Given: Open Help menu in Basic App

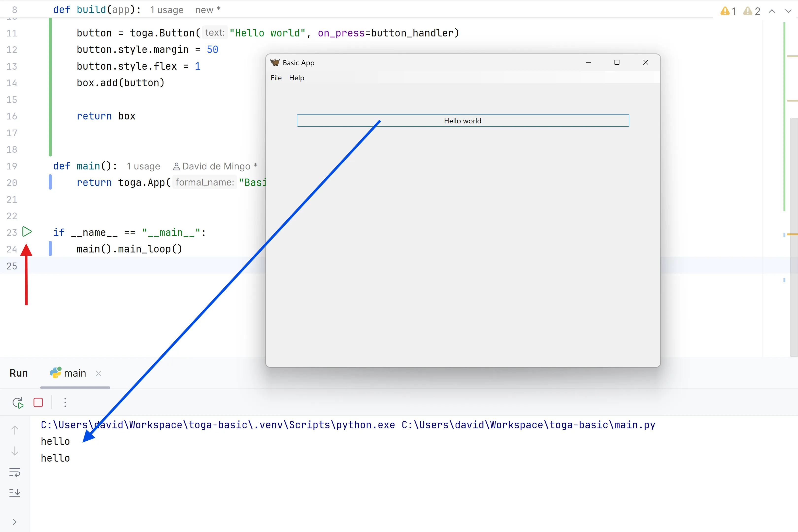Looking at the screenshot, I should click(297, 78).
